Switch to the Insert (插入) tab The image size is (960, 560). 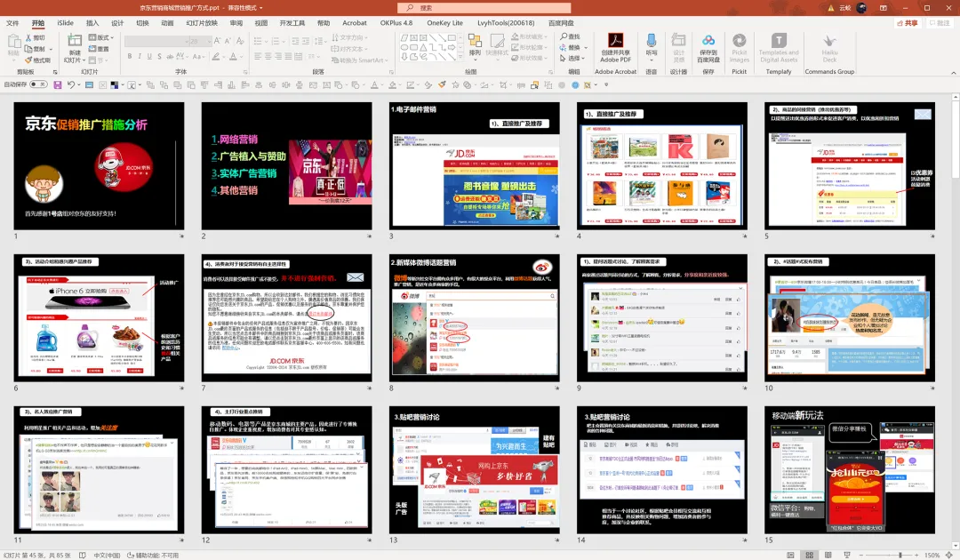coord(92,23)
